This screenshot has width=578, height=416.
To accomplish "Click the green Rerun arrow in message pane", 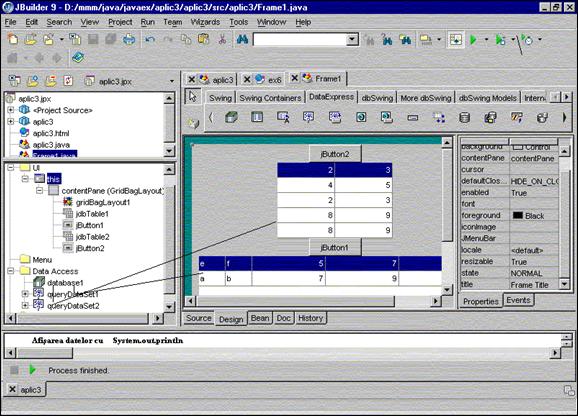I will click(32, 370).
